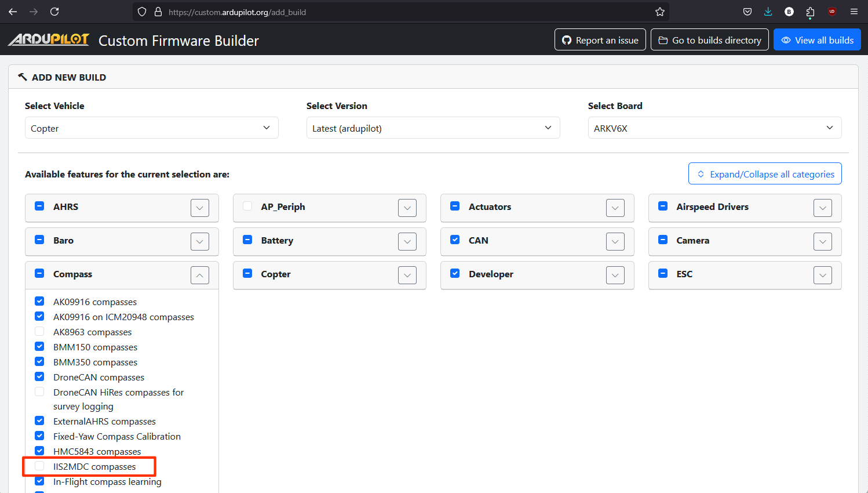
Task: Open the Select Vehicle dropdown showing Copter
Action: point(152,128)
